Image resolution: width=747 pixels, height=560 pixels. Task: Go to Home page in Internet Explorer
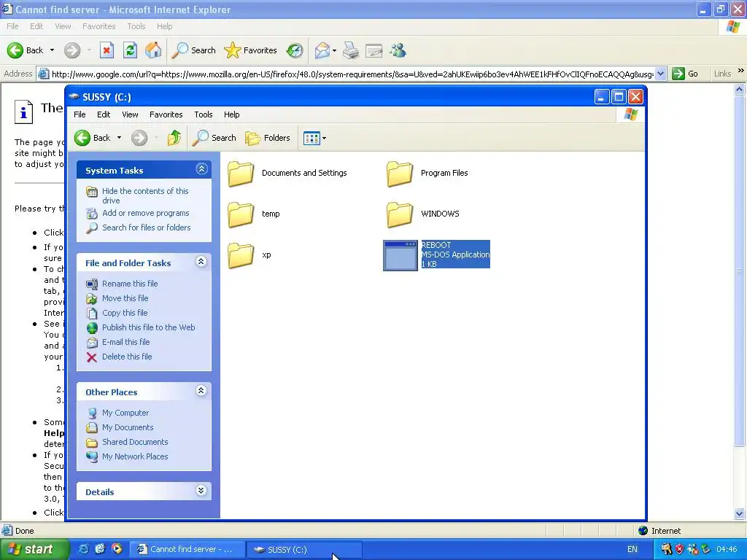(153, 50)
